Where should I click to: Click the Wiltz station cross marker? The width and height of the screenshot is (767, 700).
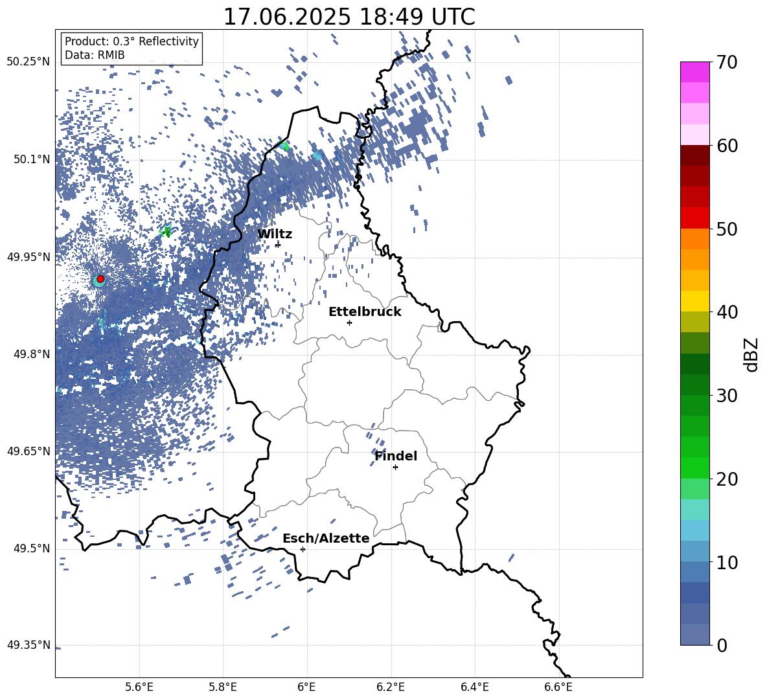coord(278,244)
